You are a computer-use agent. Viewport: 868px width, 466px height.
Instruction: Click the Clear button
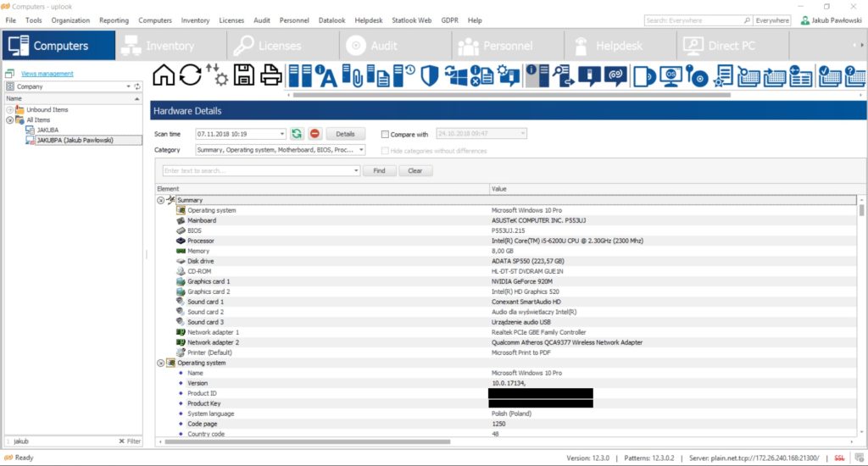click(415, 170)
